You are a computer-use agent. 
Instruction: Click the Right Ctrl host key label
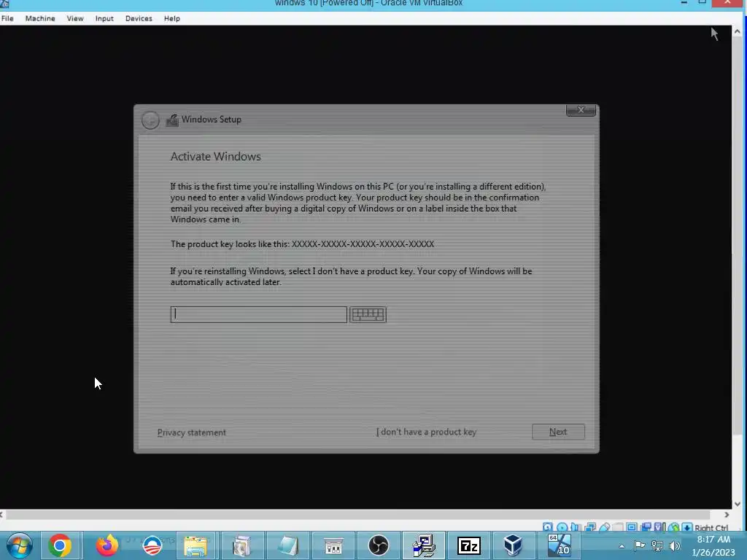pyautogui.click(x=711, y=528)
